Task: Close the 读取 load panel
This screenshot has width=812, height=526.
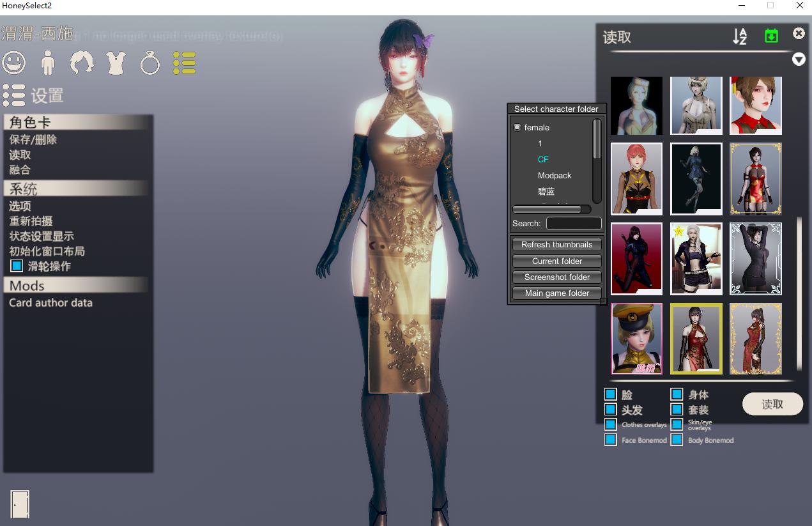Action: click(799, 33)
